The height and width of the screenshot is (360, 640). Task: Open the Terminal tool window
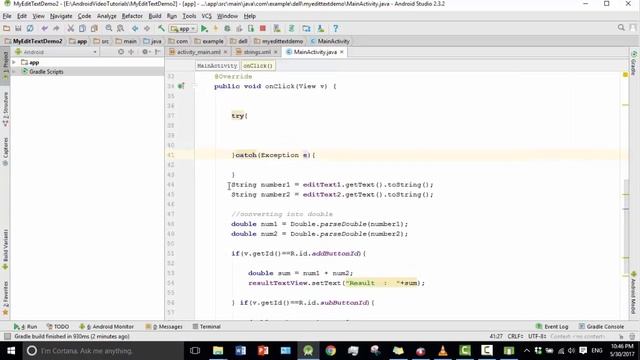[x=207, y=327]
